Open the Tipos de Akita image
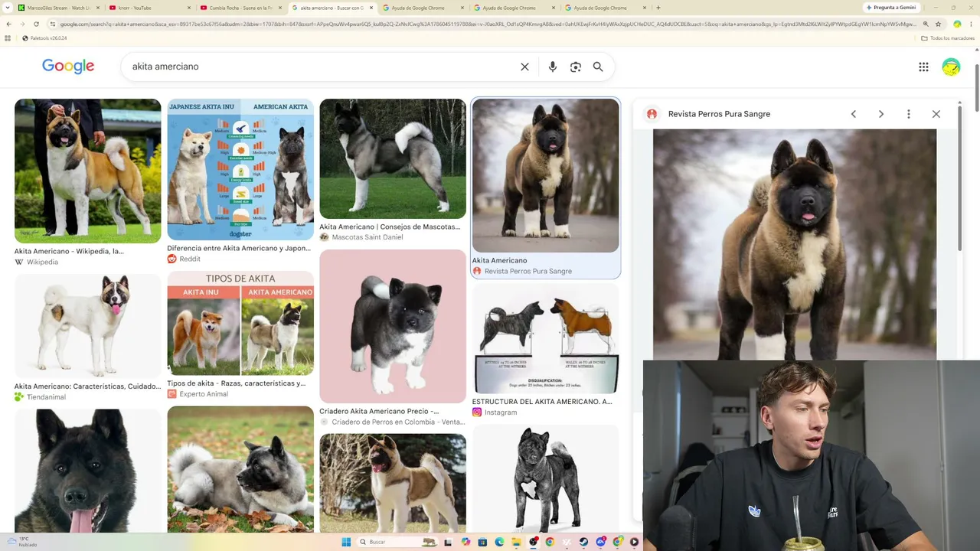Image resolution: width=980 pixels, height=551 pixels. pyautogui.click(x=240, y=323)
